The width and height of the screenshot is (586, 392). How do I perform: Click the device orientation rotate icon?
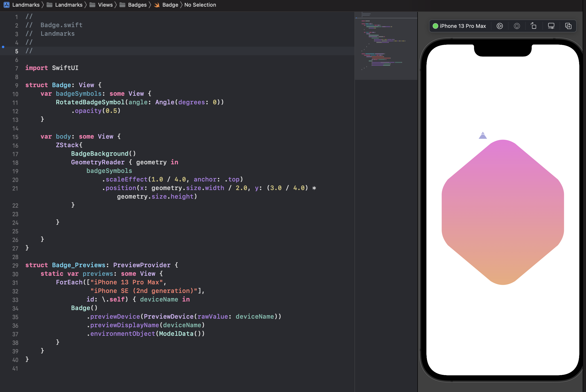[534, 26]
